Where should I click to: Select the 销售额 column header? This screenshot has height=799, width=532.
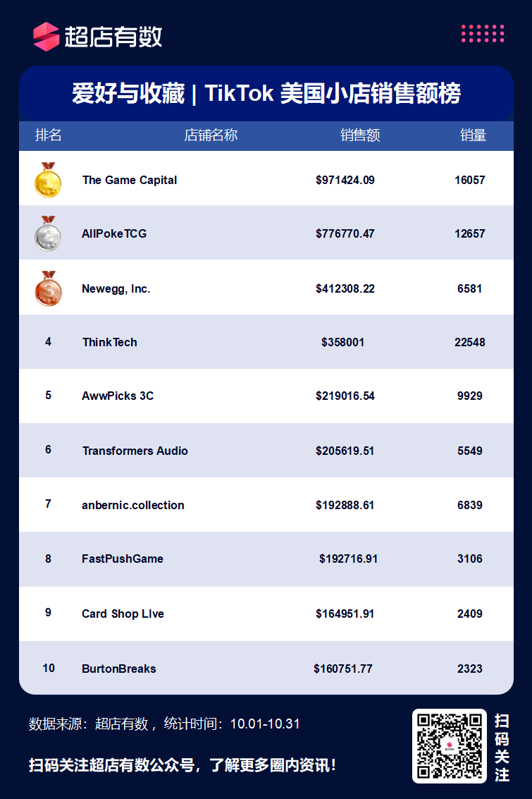[360, 135]
